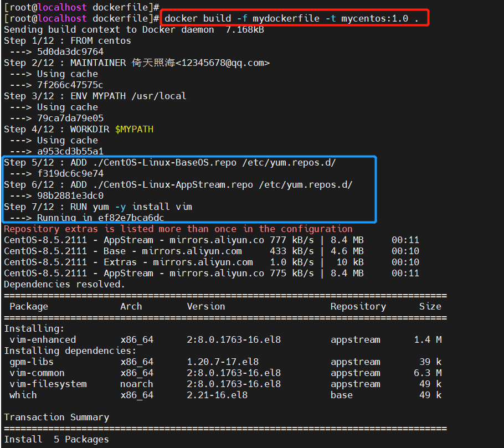504x448 pixels.
Task: Click 'Installing dependencies:' label
Action: click(x=70, y=351)
